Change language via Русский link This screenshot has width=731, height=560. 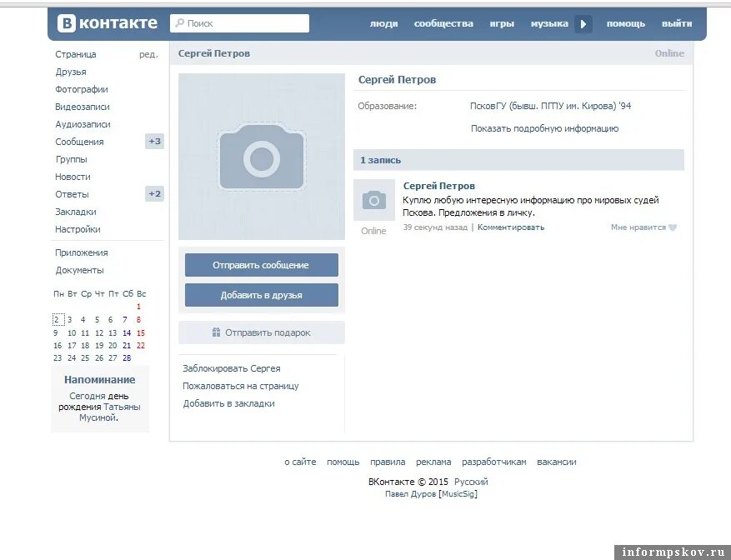pyautogui.click(x=471, y=482)
